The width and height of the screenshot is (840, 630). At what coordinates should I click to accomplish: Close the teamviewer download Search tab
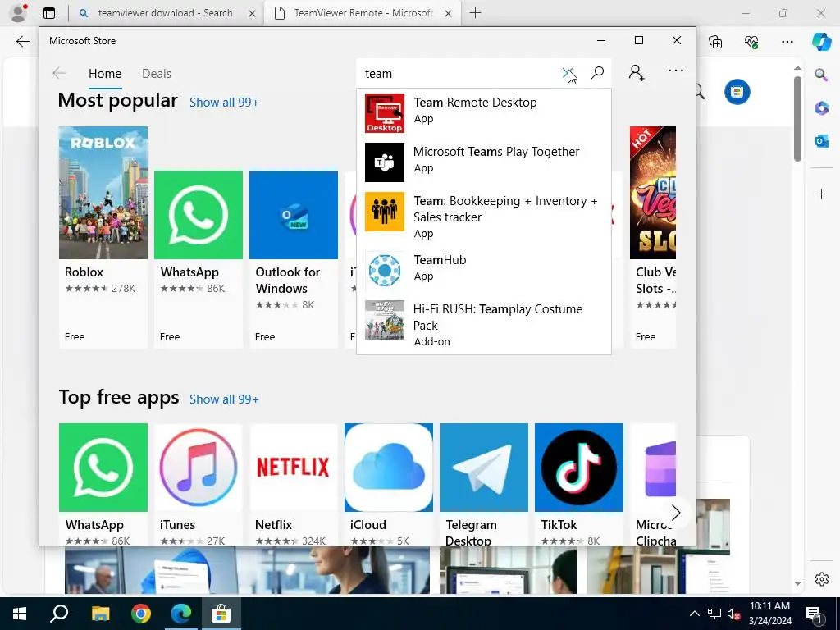point(252,14)
